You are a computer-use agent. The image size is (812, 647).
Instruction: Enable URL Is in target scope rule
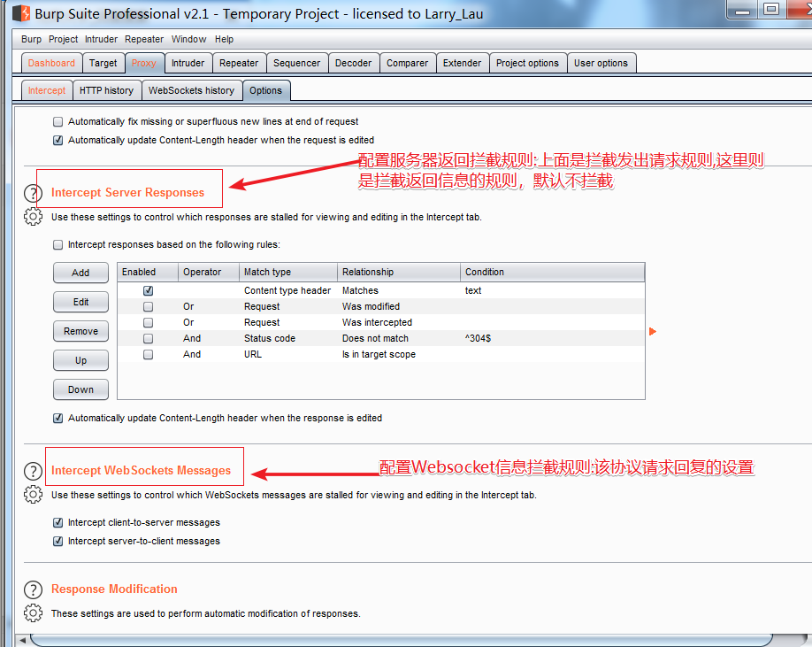148,355
